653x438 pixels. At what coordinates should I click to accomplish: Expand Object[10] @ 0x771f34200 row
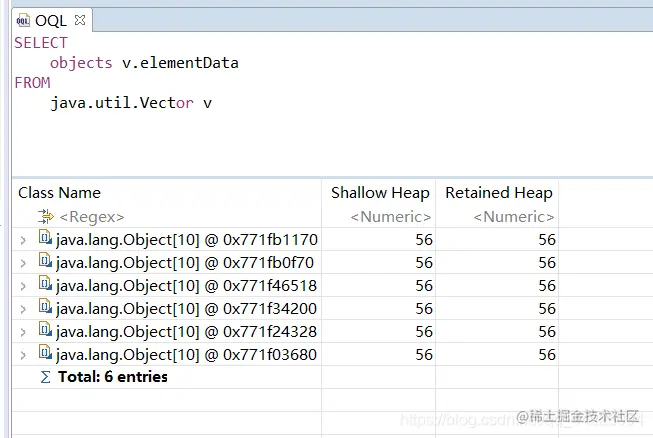(23, 309)
